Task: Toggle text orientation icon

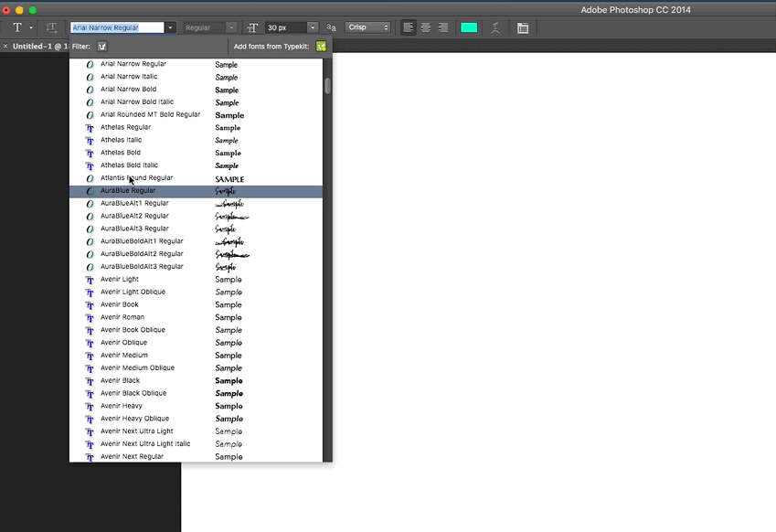Action: [x=51, y=27]
